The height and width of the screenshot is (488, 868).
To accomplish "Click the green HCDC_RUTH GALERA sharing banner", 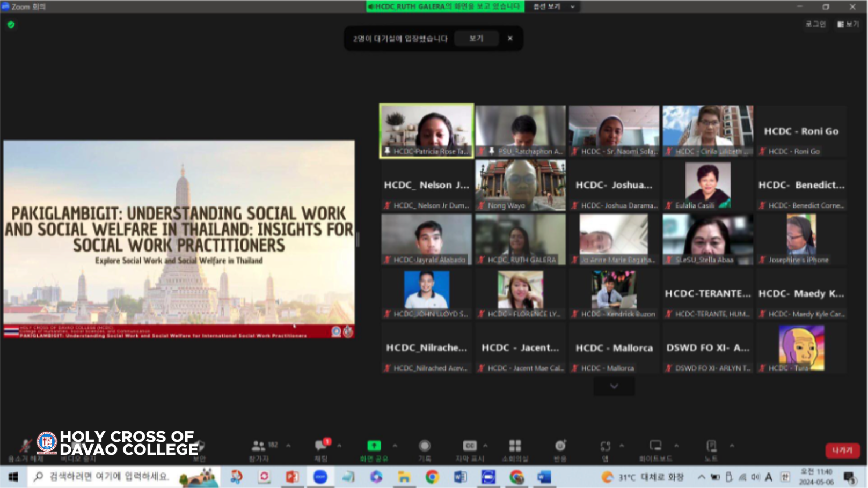I will pos(445,6).
